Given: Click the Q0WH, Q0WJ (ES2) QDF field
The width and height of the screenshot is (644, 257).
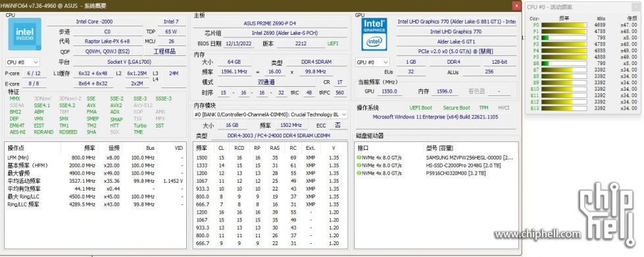Looking at the screenshot, I should [107, 51].
